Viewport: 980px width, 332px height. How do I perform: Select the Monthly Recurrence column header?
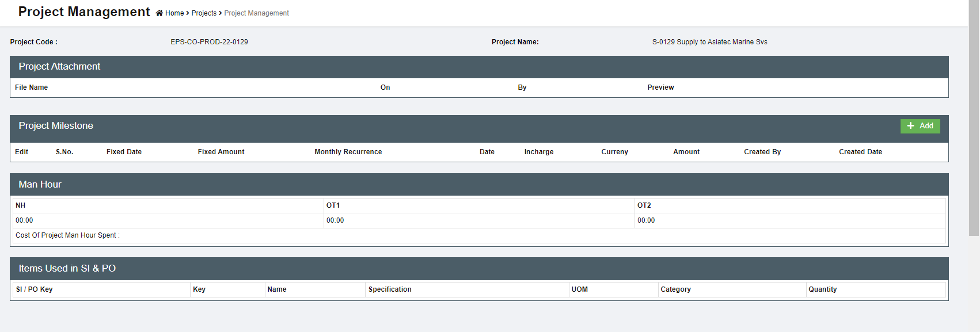tap(348, 152)
